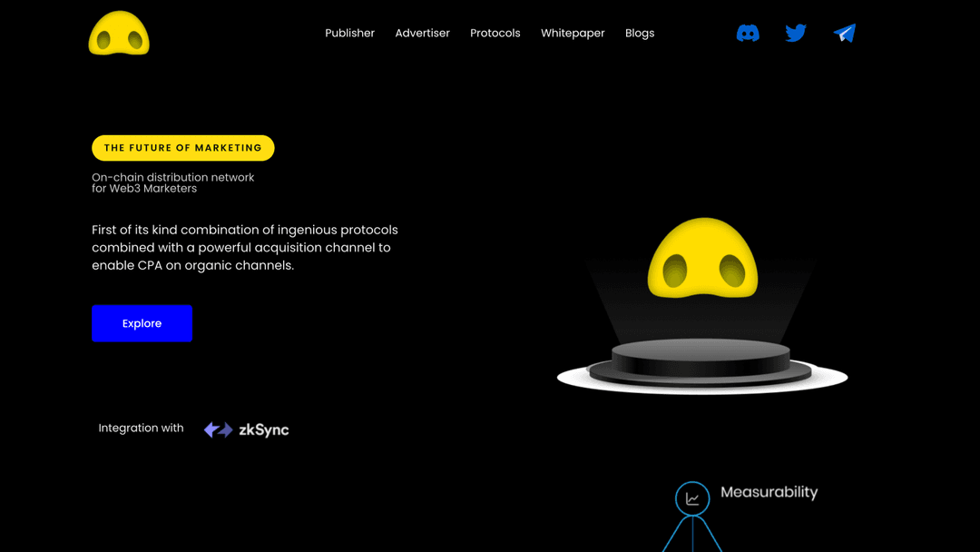Click the black podium platform image

(x=701, y=363)
